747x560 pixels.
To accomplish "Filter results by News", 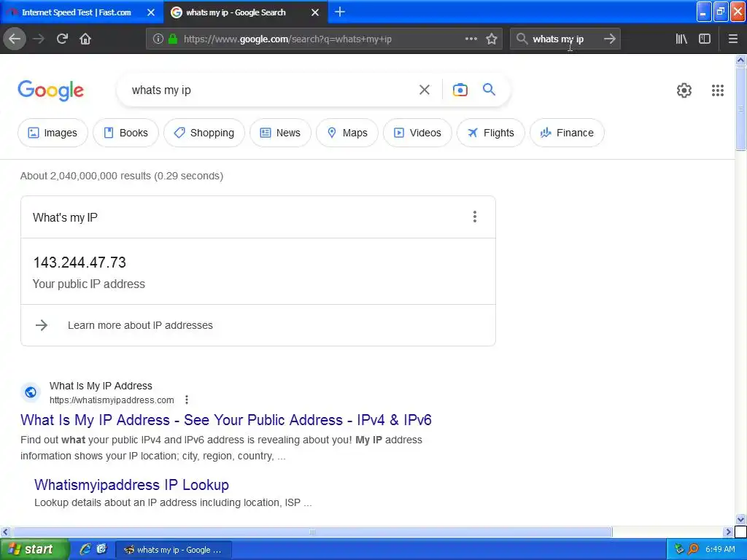I will click(280, 133).
